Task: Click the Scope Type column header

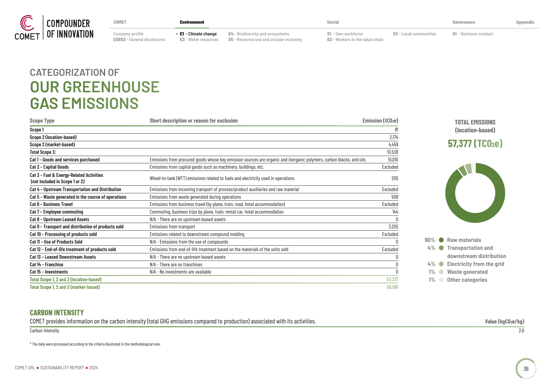Action: pyautogui.click(x=42, y=121)
